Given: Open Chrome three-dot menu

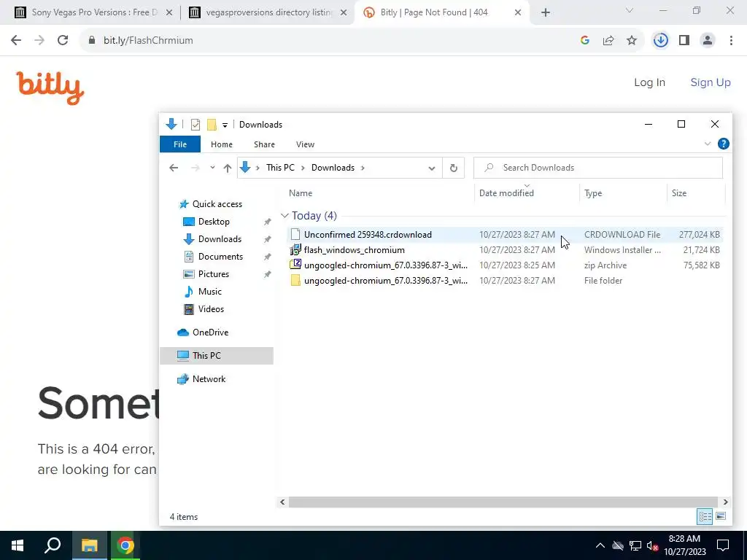Looking at the screenshot, I should point(731,41).
